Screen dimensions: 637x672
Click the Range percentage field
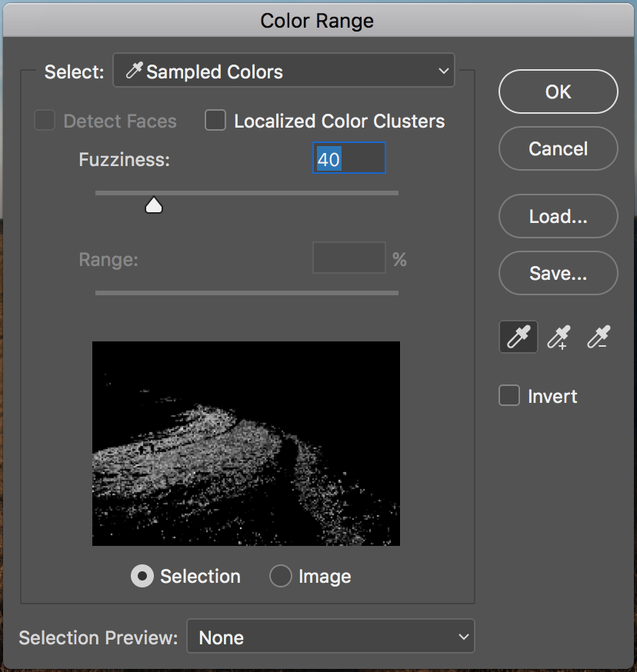click(349, 258)
